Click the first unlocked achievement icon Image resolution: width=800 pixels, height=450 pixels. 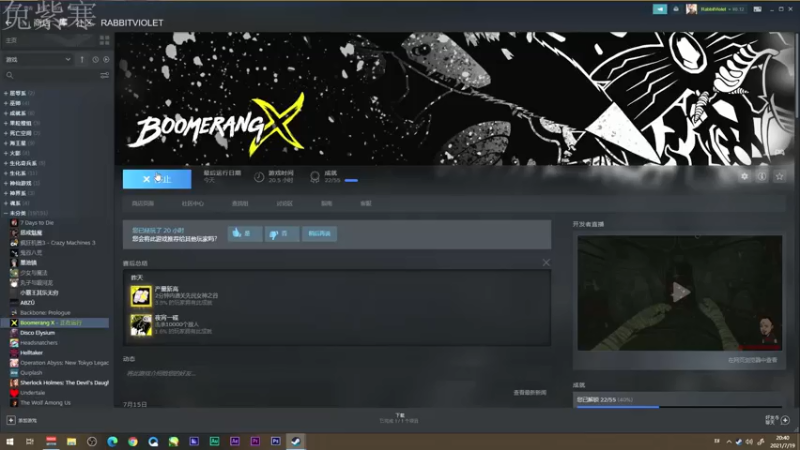click(x=141, y=296)
